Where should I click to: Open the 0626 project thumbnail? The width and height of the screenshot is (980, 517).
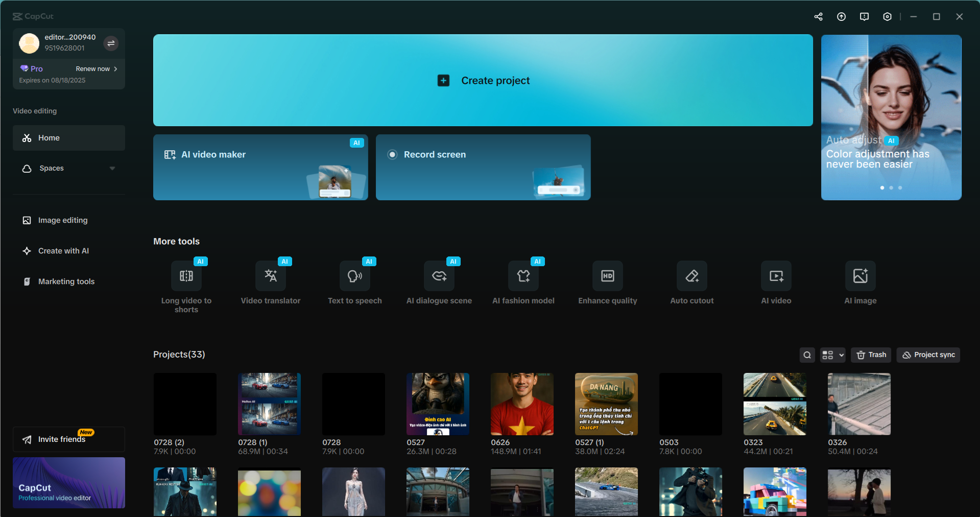(x=522, y=404)
